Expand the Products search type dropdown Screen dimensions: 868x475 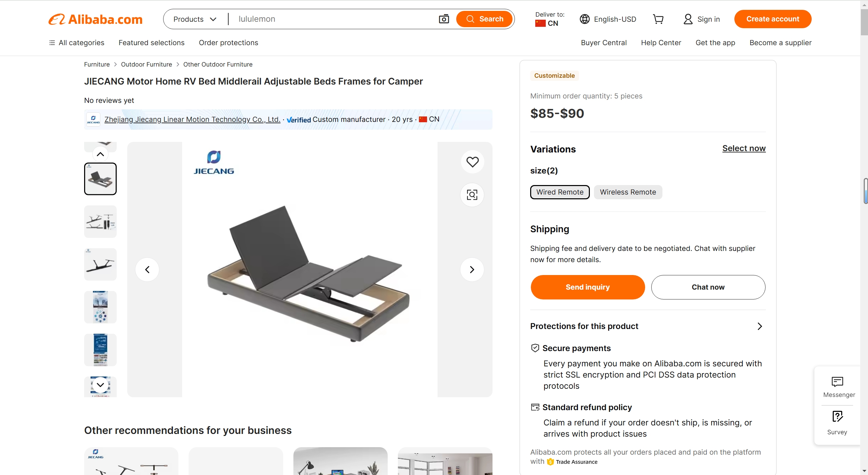pos(195,19)
